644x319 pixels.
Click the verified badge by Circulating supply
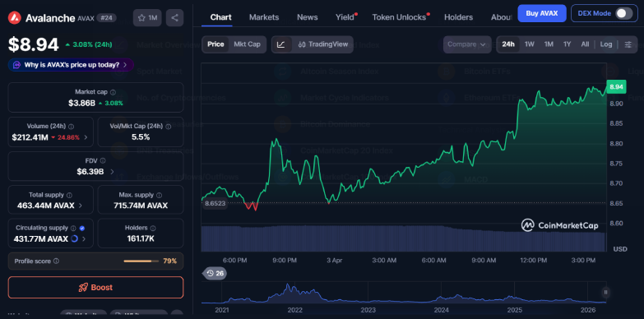point(81,228)
